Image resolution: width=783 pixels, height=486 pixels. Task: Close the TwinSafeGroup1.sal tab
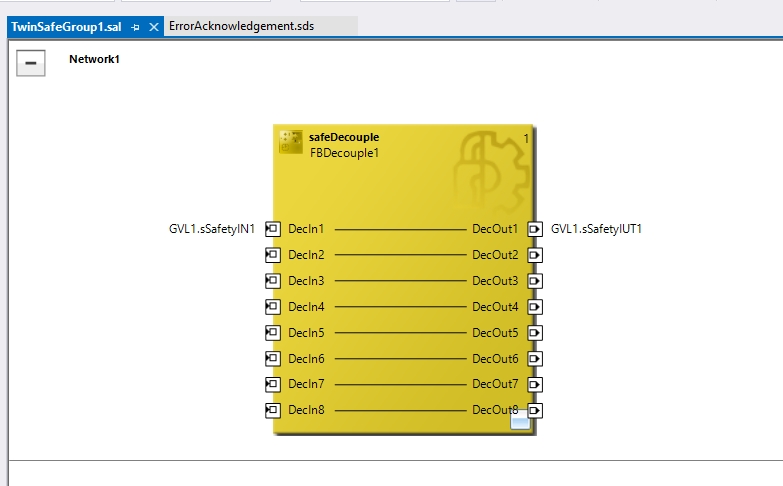pyautogui.click(x=154, y=27)
